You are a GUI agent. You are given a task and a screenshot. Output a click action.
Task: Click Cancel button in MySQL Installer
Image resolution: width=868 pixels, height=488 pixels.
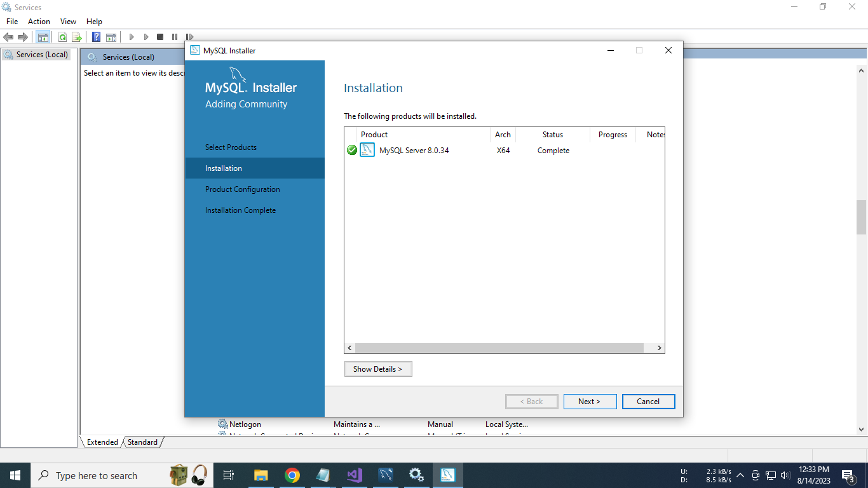click(x=648, y=401)
